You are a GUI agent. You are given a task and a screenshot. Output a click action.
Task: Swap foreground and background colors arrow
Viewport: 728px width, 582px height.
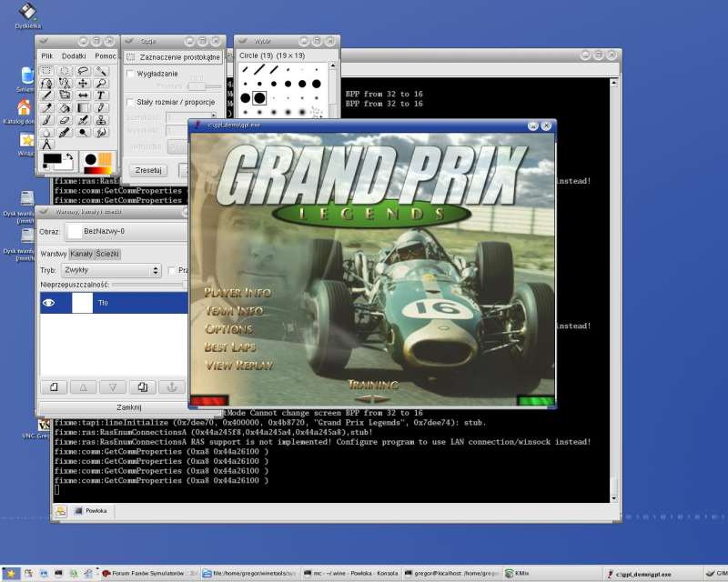[x=69, y=156]
